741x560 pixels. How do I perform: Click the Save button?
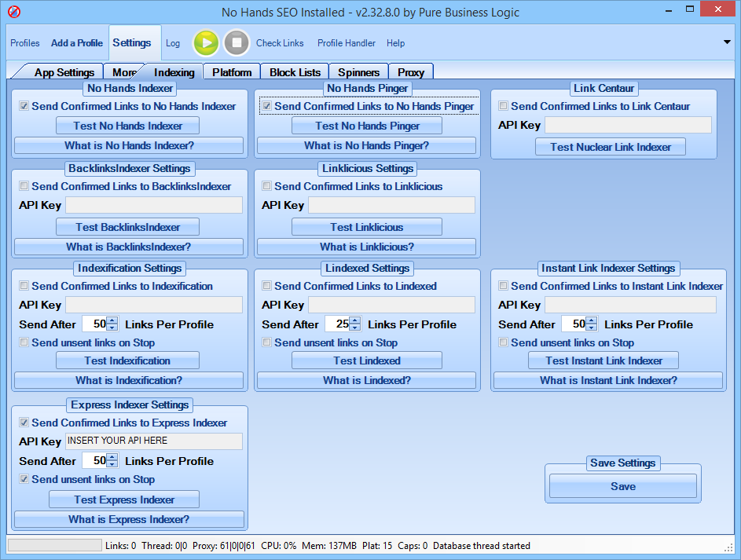point(623,486)
